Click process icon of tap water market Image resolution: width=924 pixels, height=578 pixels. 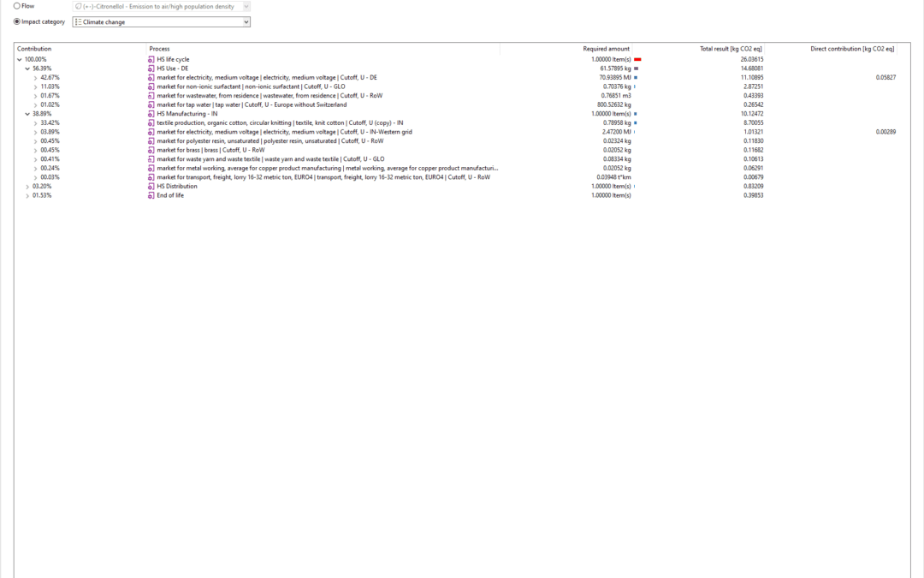[151, 105]
